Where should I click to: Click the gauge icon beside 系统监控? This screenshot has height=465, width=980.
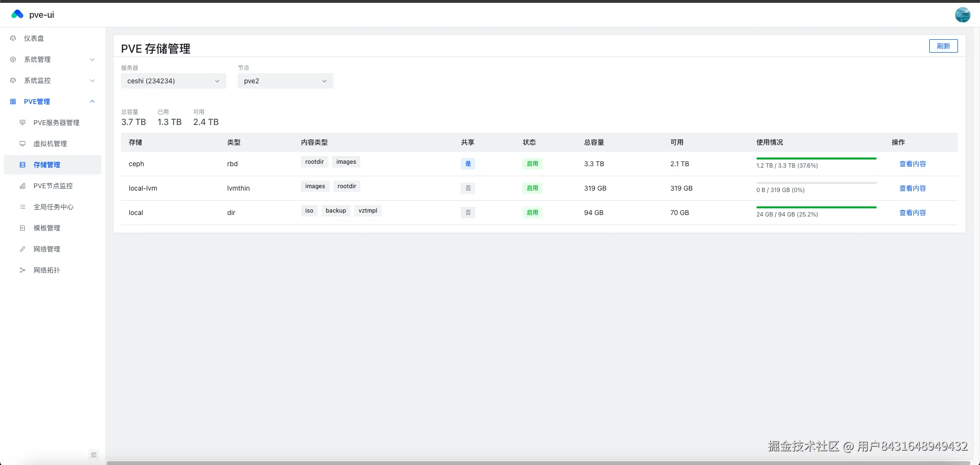coord(13,80)
